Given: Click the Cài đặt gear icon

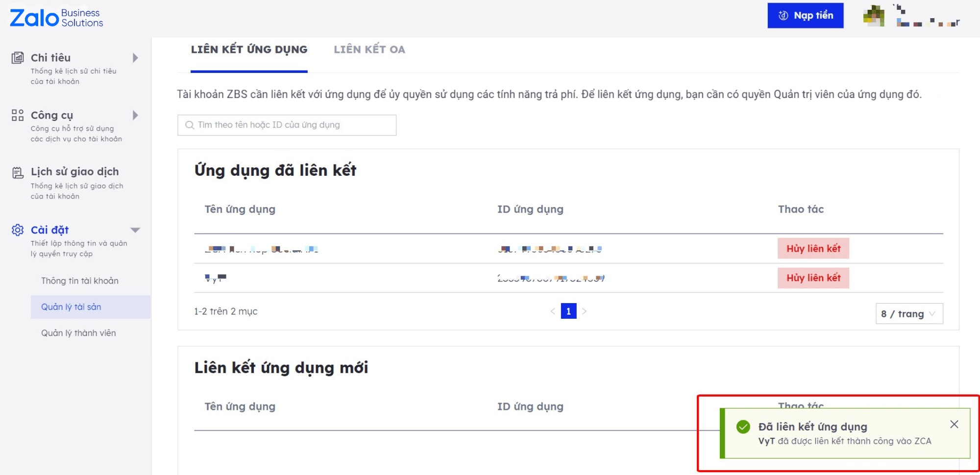Looking at the screenshot, I should click(18, 230).
